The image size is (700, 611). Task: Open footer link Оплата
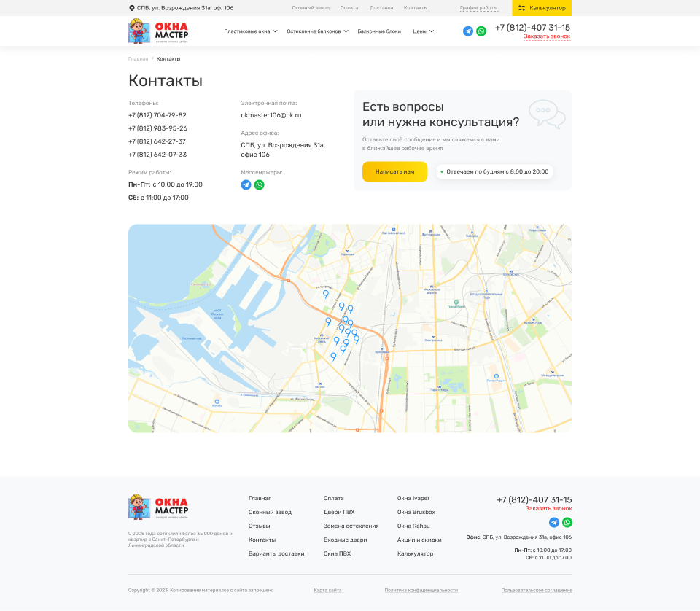pyautogui.click(x=333, y=498)
